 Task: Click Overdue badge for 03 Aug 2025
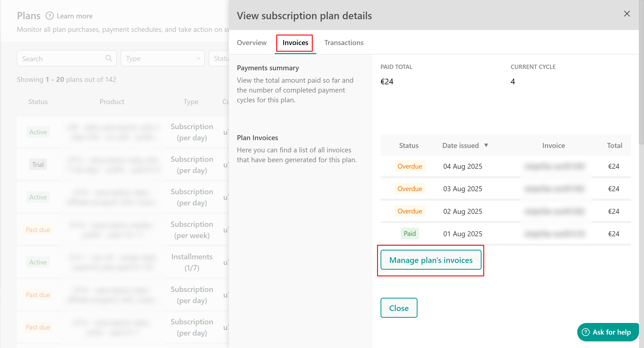click(x=409, y=189)
